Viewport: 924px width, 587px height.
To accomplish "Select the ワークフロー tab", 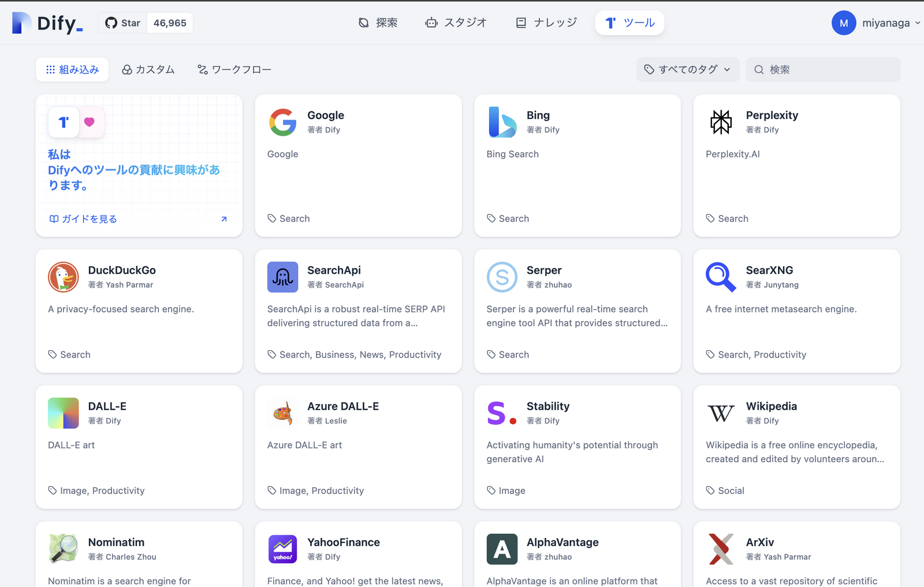I will tap(234, 69).
